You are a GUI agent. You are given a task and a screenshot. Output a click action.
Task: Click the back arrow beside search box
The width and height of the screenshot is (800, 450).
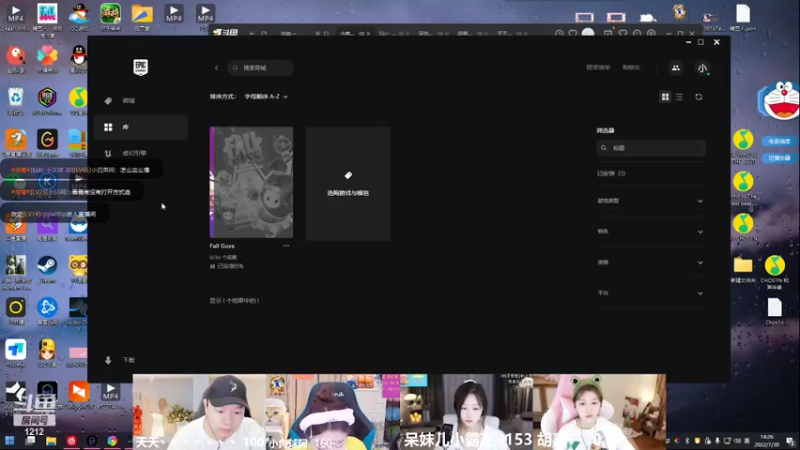[216, 68]
